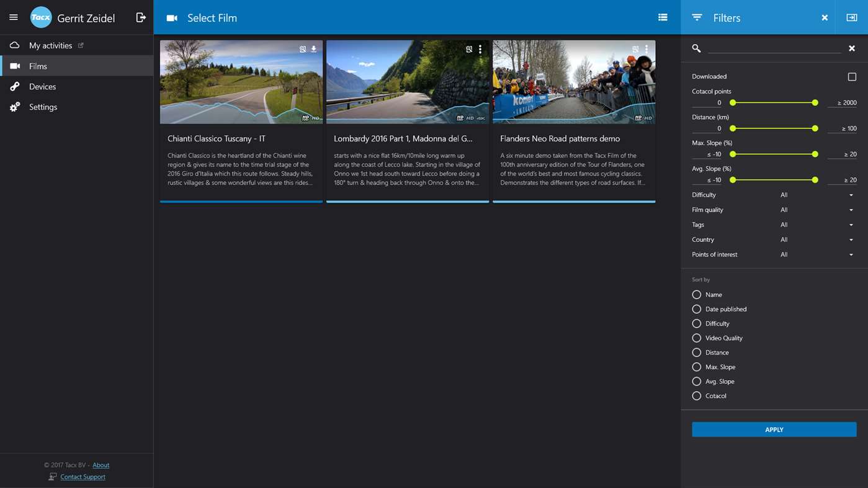Click the external link icon next to My activities
The width and height of the screenshot is (868, 488).
click(x=81, y=45)
